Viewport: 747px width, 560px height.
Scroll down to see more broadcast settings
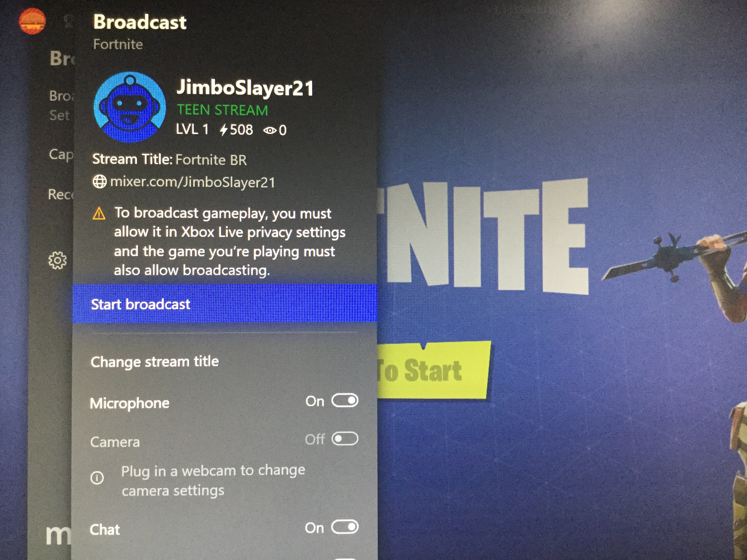[229, 553]
